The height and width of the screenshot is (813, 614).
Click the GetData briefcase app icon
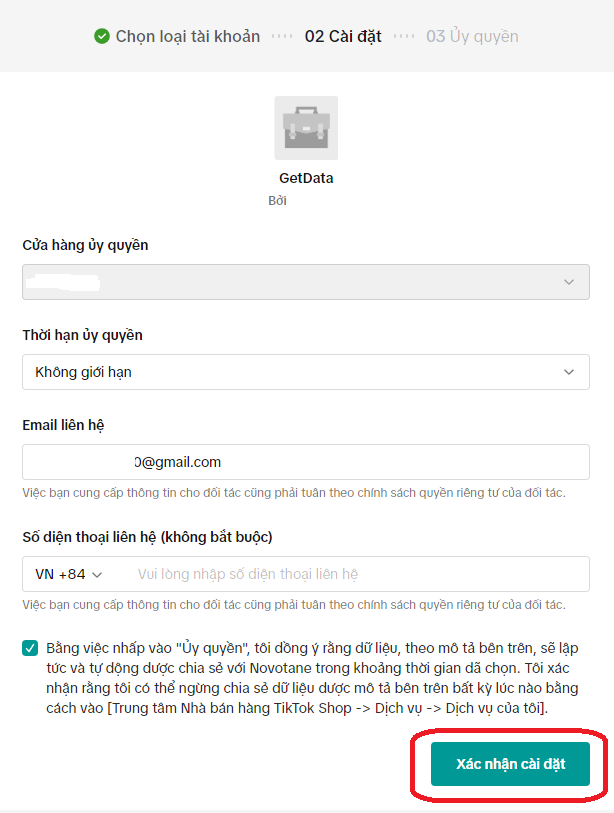[x=306, y=128]
